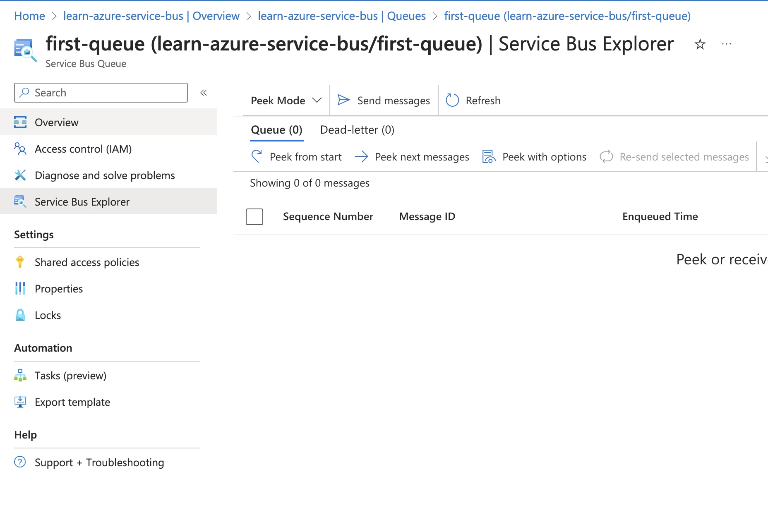Viewport: 768px width, 532px height.
Task: Click the Service Bus Explorer sidebar icon
Action: (20, 201)
